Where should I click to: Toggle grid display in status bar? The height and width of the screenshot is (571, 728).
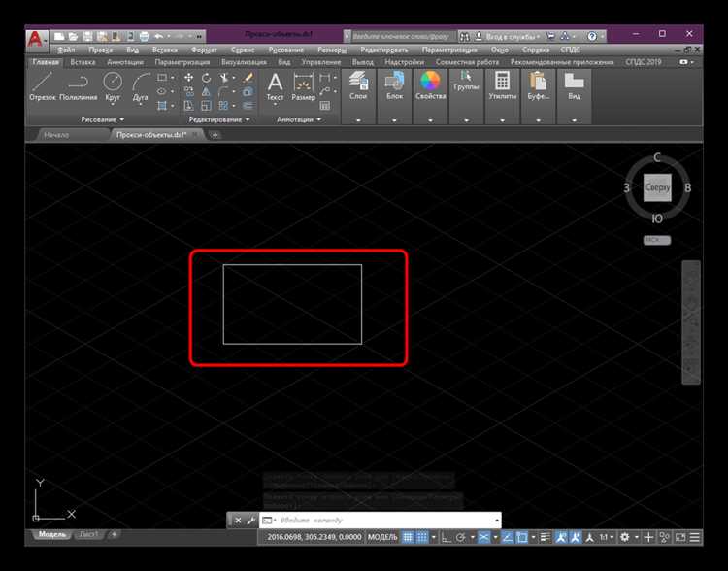(x=409, y=537)
